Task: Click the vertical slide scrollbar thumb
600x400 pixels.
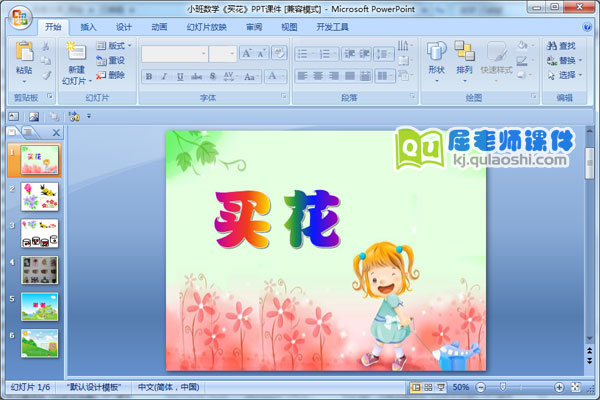Action: [x=589, y=163]
